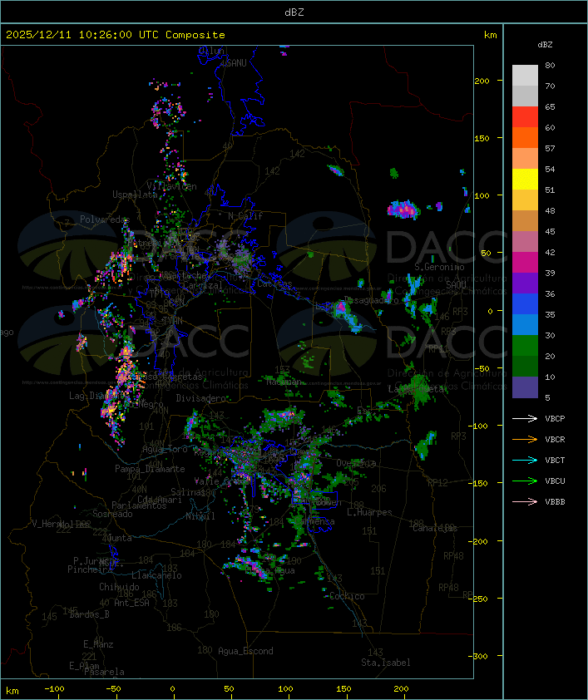Image resolution: width=588 pixels, height=700 pixels.
Task: Select the red 60–65 dBZ legend swatch
Action: (x=525, y=117)
